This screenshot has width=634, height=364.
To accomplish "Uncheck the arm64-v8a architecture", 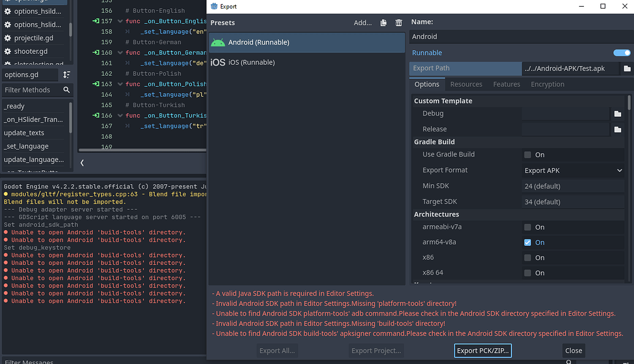I will 527,242.
